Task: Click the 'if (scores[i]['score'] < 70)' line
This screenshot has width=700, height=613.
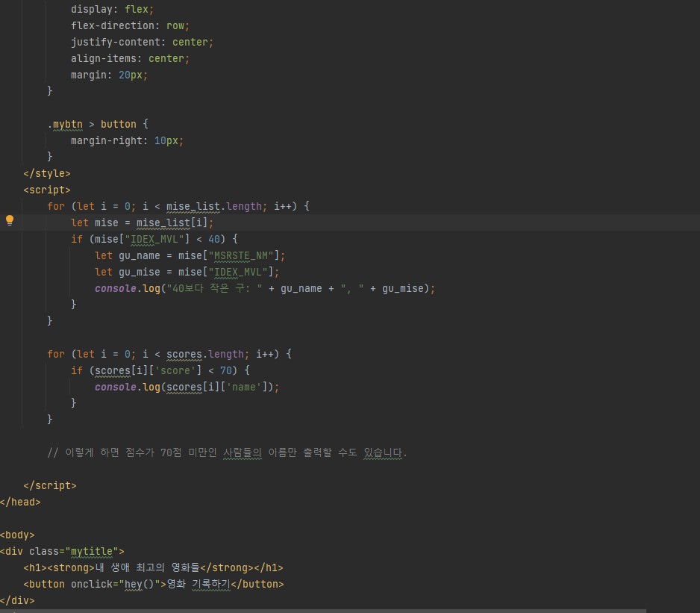Action: click(x=160, y=371)
